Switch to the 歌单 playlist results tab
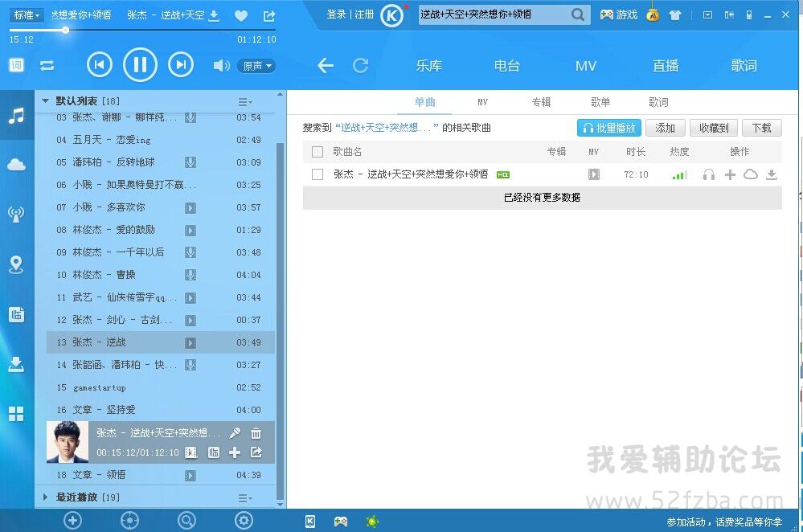Viewport: 803px width, 532px height. pos(600,102)
